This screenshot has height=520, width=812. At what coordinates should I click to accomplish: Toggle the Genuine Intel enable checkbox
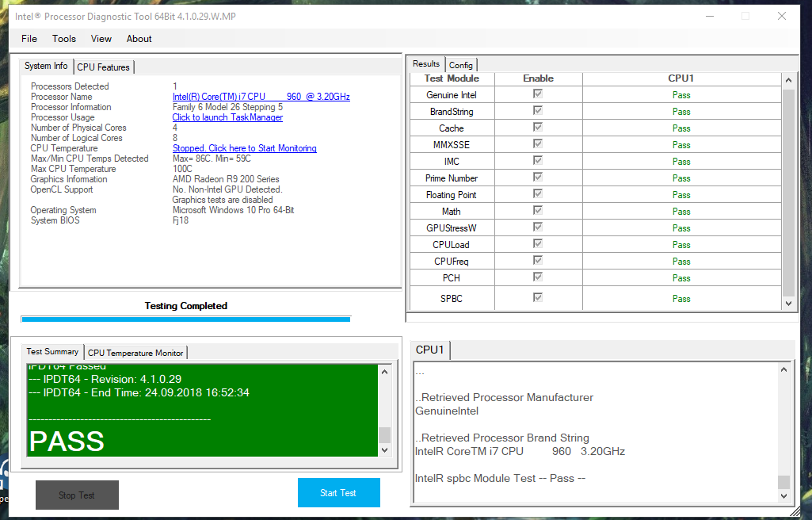(x=538, y=94)
